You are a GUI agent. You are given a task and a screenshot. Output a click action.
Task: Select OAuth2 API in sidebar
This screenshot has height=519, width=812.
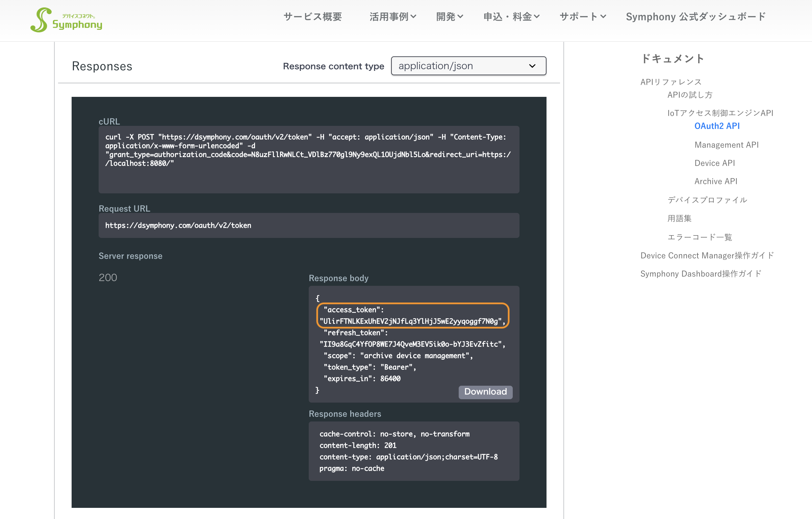(x=717, y=126)
